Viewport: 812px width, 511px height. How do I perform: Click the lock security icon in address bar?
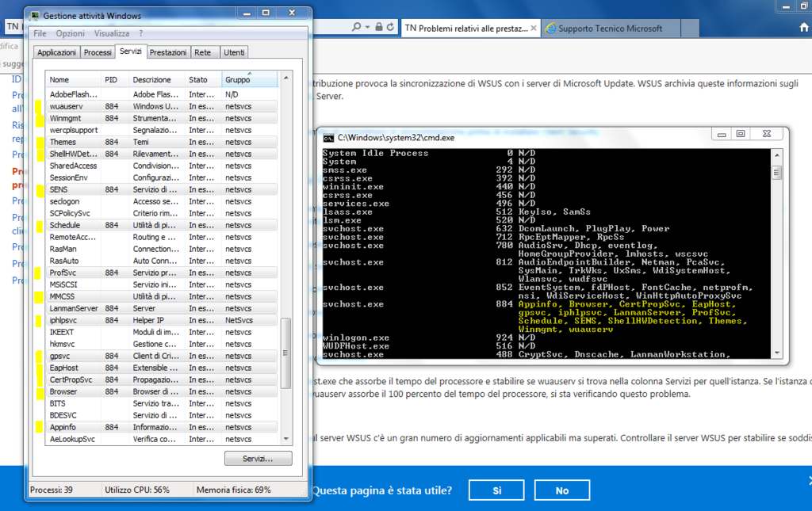point(379,27)
